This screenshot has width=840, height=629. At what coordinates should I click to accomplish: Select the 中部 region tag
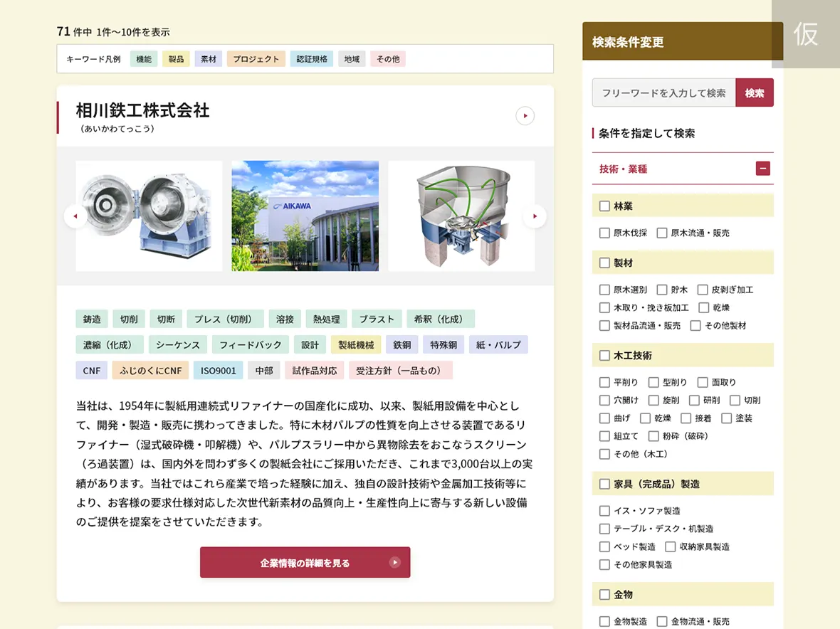pos(264,370)
